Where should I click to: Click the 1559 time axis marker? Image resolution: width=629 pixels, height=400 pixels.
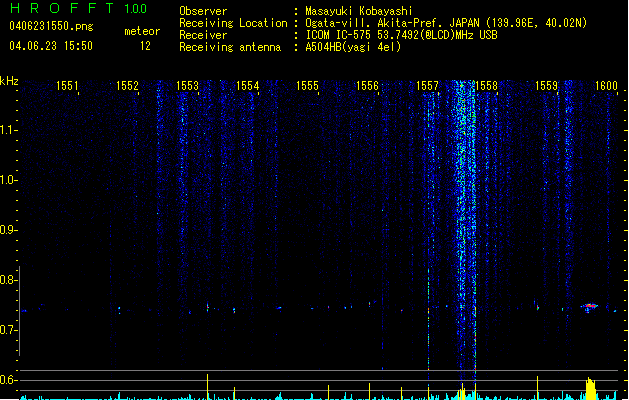pos(546,86)
